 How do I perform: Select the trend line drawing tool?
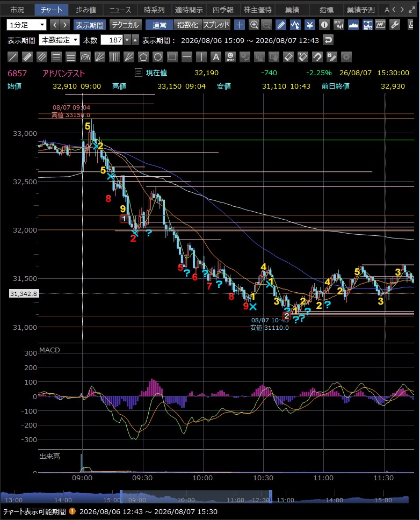pyautogui.click(x=12, y=57)
